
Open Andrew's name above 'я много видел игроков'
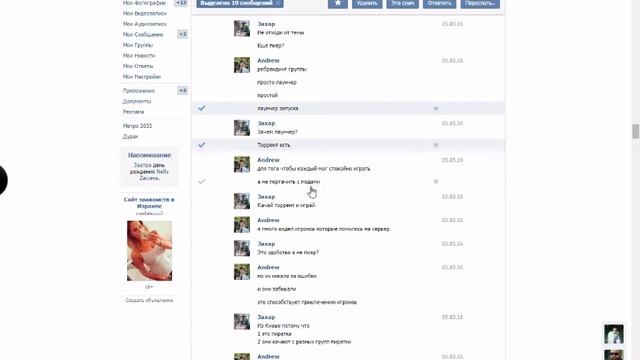[268, 220]
